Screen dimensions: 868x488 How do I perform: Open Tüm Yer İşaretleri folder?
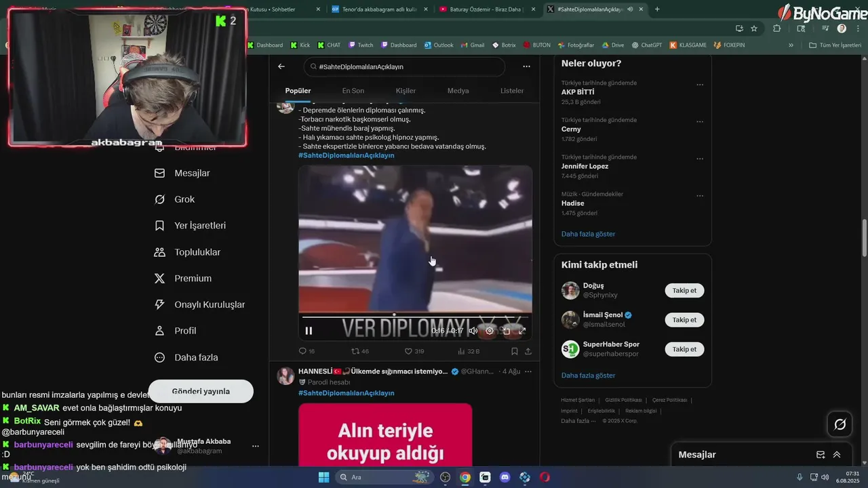coord(835,45)
